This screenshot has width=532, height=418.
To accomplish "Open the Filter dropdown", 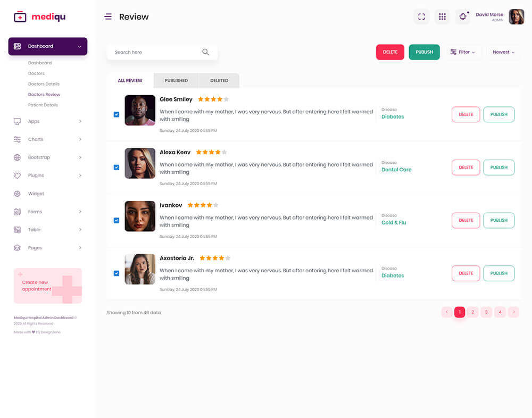I will click(463, 52).
